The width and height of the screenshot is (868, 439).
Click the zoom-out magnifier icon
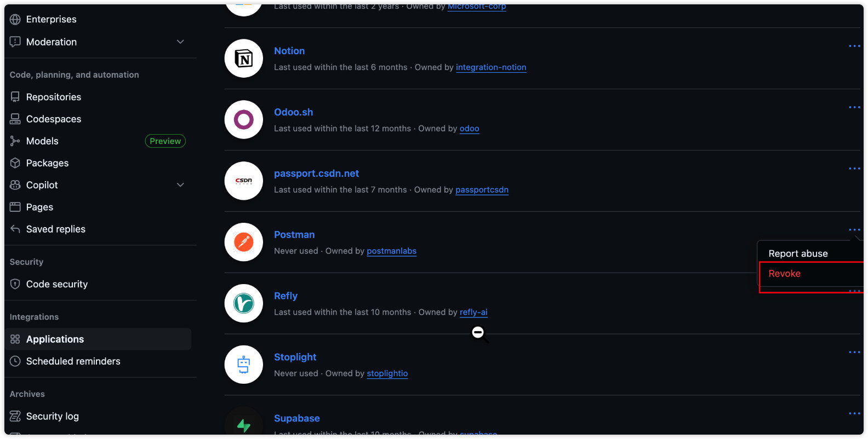click(478, 333)
